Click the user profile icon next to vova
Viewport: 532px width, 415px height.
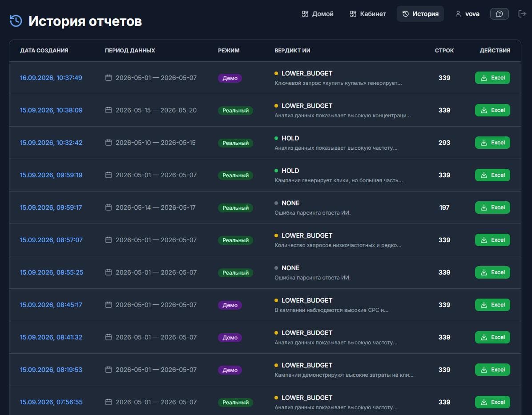coord(458,14)
